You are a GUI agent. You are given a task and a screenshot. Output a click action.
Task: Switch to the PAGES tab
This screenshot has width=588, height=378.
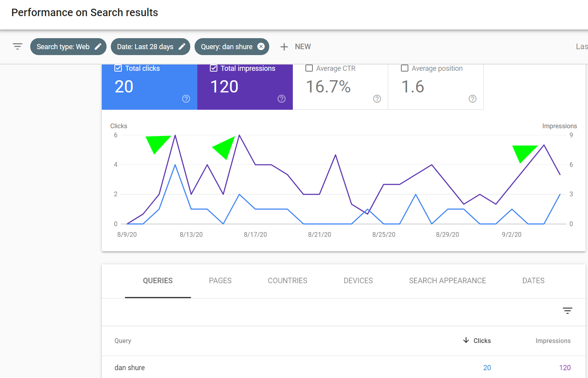click(220, 281)
